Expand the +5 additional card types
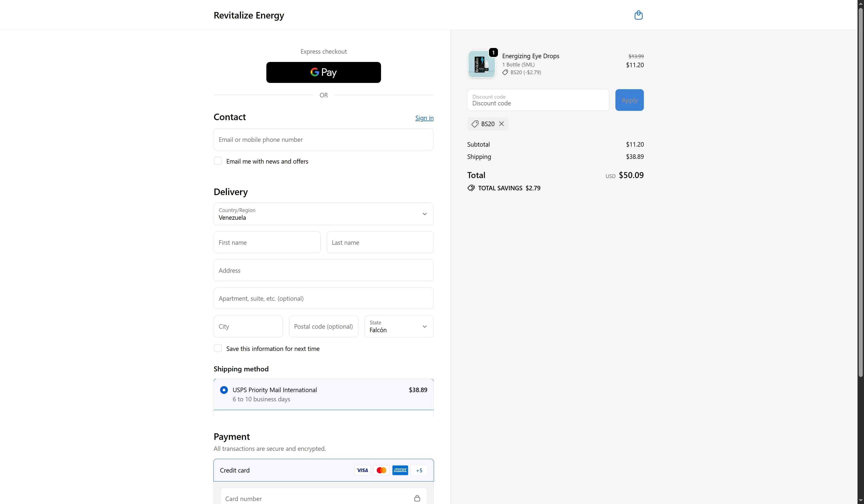The width and height of the screenshot is (864, 504). pyautogui.click(x=419, y=470)
